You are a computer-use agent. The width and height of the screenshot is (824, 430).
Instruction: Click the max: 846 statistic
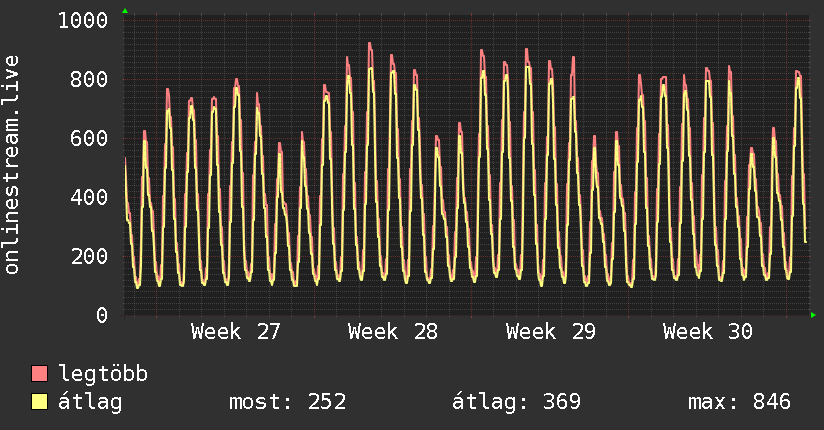739,402
